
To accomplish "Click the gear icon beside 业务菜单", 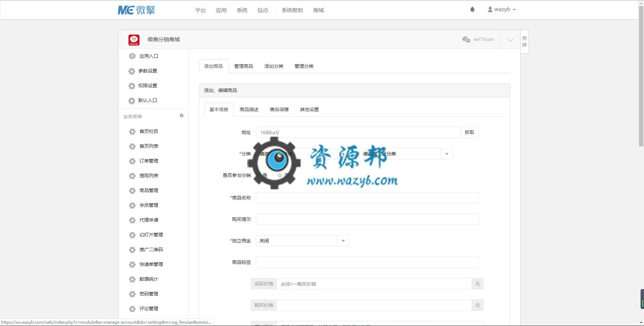I will (x=181, y=115).
